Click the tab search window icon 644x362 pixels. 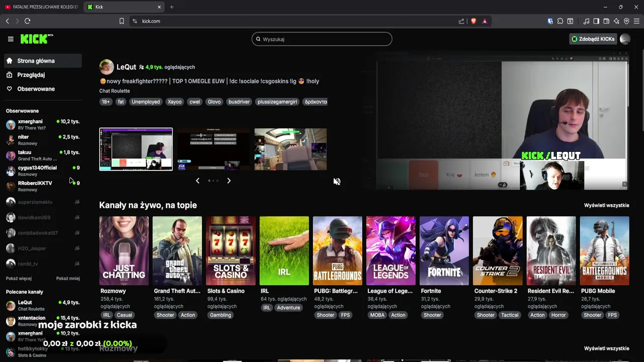coord(570,21)
